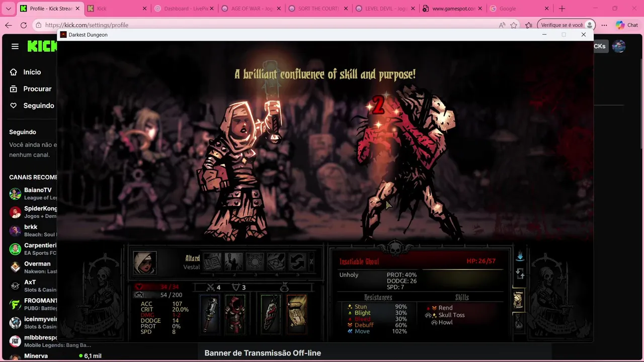Select Altard's second combat skill icon
644x362 pixels.
(233, 261)
